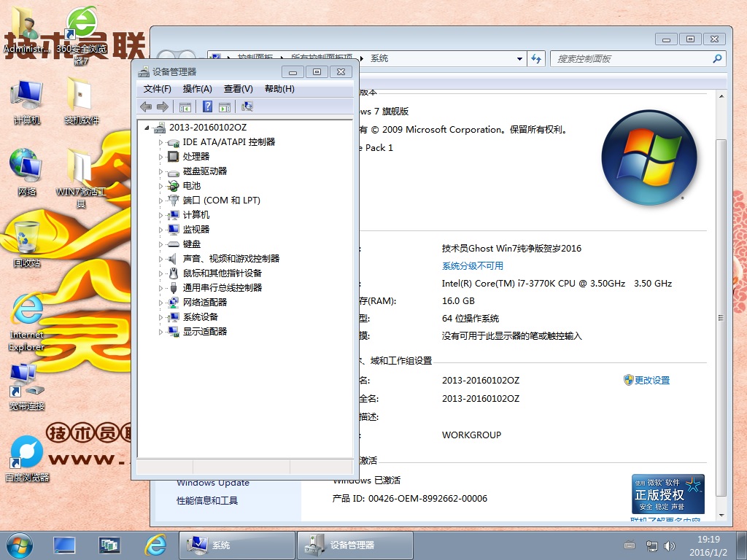The height and width of the screenshot is (560, 747).
Task: Expand the 显示适配器 node arrow
Action: (x=160, y=332)
